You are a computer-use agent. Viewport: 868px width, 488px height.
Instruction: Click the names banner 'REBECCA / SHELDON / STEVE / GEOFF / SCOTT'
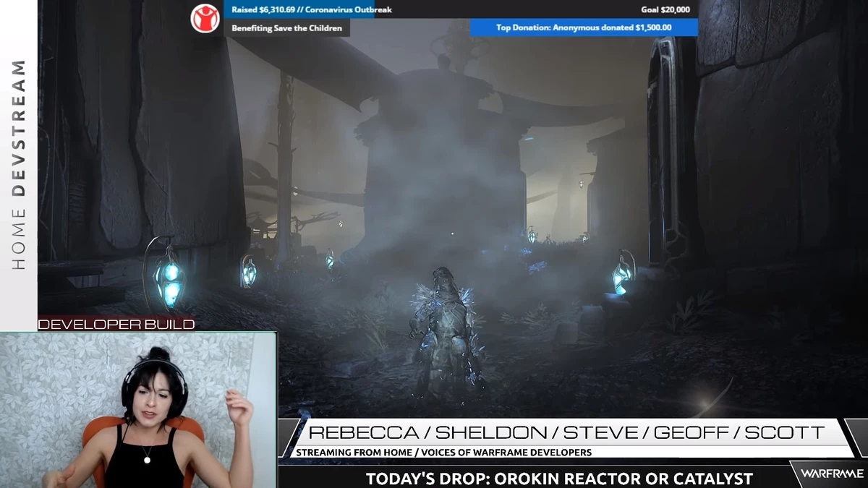click(x=566, y=433)
